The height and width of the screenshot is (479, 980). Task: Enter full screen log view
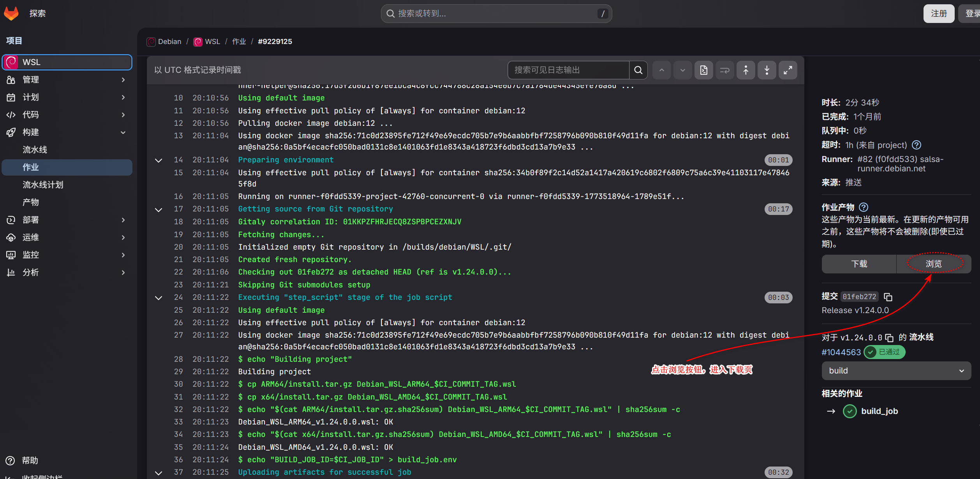788,70
